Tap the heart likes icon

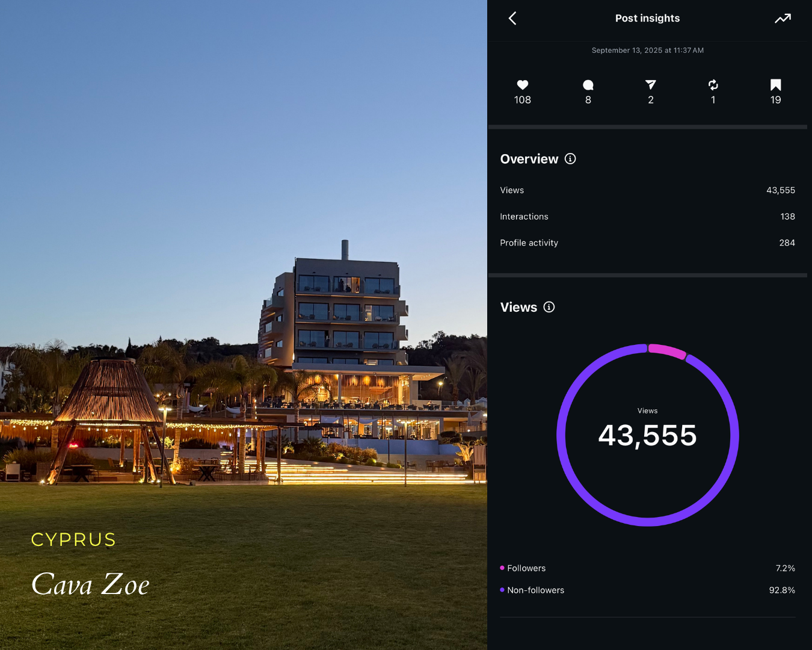click(x=523, y=85)
